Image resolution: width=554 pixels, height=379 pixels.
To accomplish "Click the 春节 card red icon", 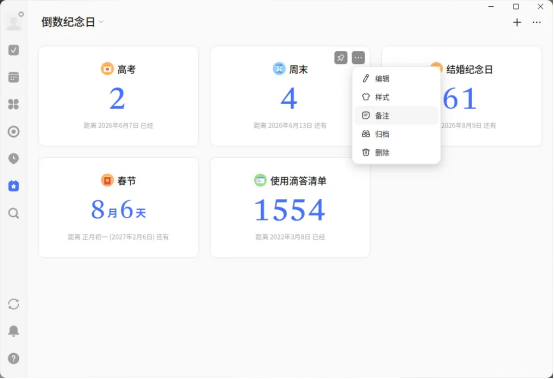I will point(107,180).
